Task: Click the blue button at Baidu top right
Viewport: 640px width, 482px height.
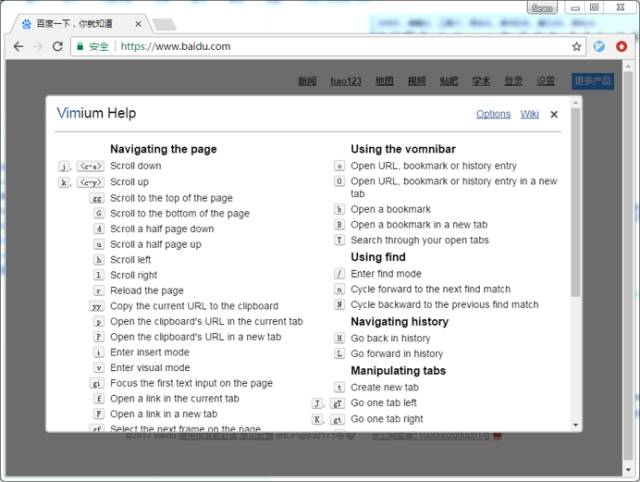Action: point(593,81)
